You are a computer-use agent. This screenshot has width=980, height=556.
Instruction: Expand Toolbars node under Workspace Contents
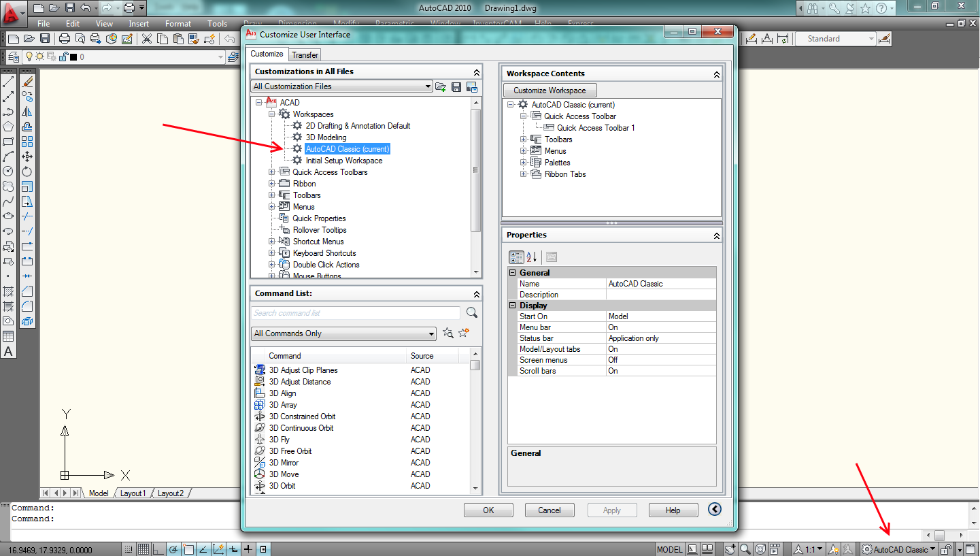524,140
